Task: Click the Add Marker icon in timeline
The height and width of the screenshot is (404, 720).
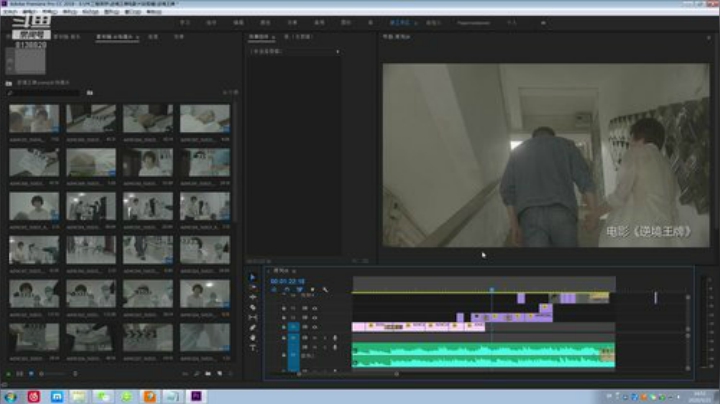Action: coord(312,290)
